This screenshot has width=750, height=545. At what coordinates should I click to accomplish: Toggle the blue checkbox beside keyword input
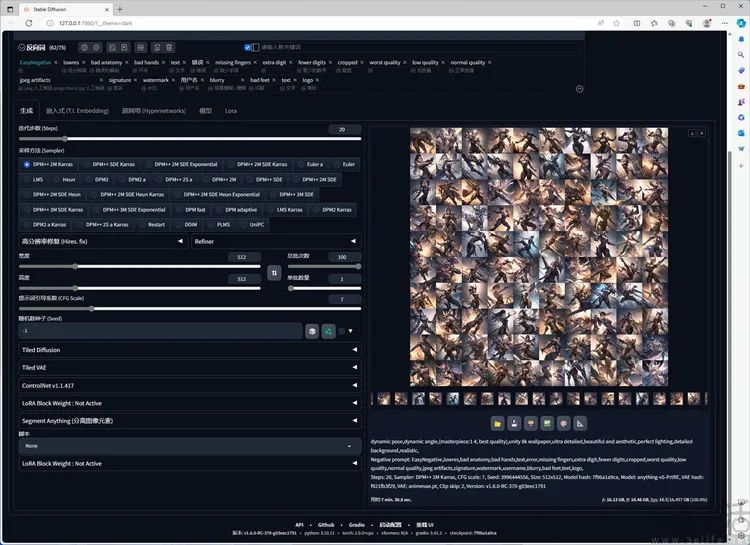tap(248, 47)
